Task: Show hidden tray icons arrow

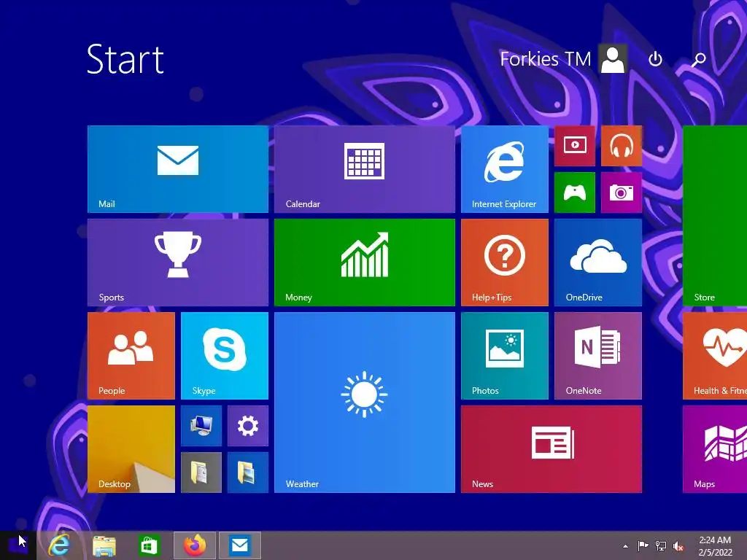Action: pyautogui.click(x=625, y=546)
